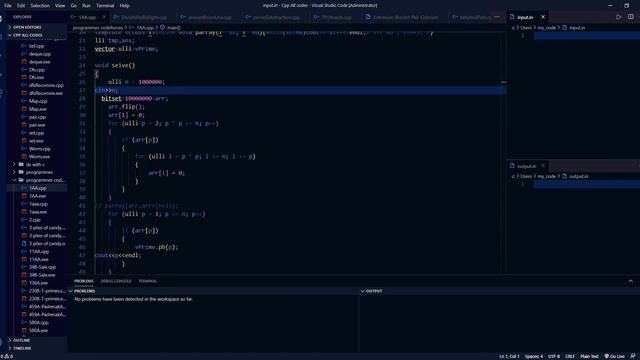Open Worm.cpp file
The height and width of the screenshot is (360, 640).
point(40,149)
